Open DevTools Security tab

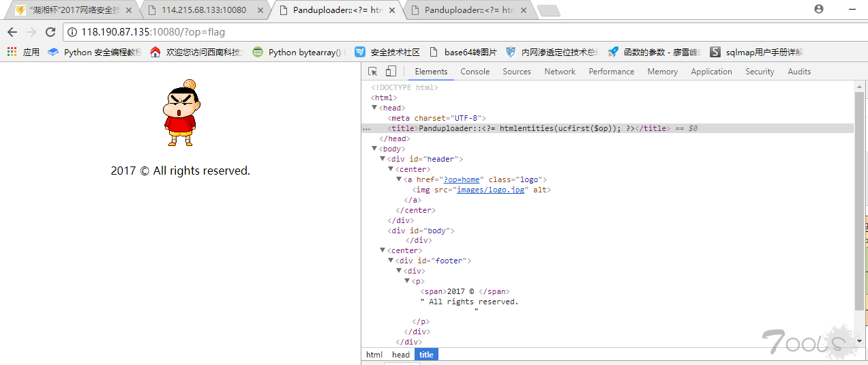[x=760, y=71]
